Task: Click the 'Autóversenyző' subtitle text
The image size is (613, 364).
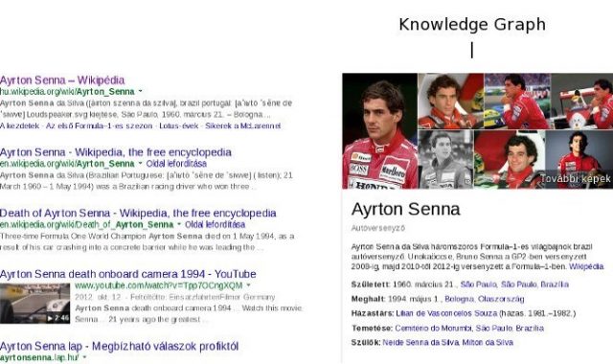Action: [x=378, y=228]
